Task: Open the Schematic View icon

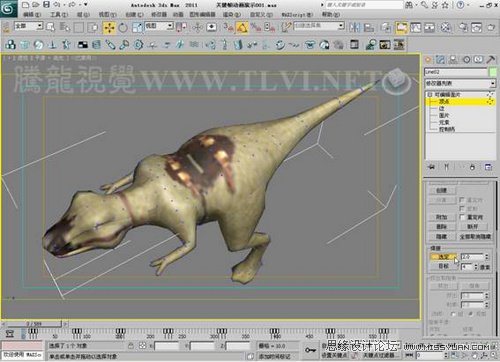Action: point(430,27)
